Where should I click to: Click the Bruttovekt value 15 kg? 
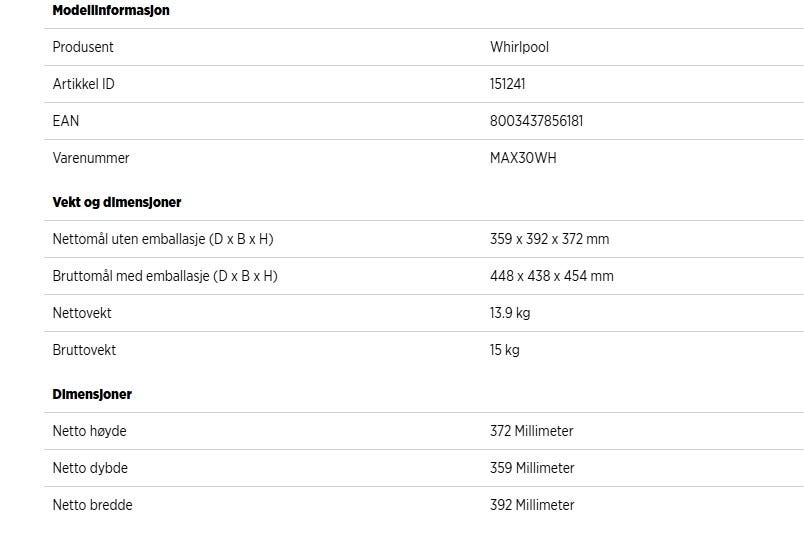pyautogui.click(x=504, y=350)
